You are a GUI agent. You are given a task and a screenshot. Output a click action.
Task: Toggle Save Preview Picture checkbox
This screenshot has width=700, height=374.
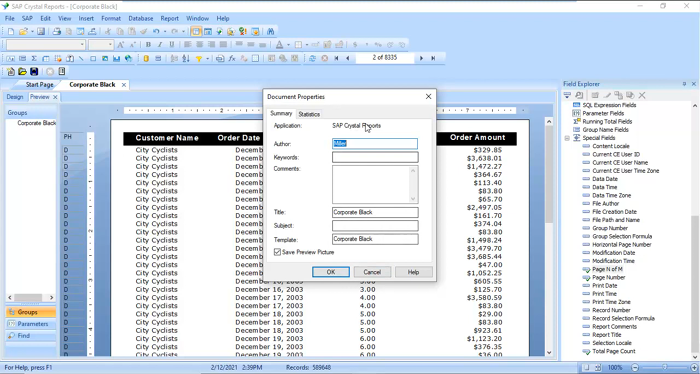pyautogui.click(x=277, y=252)
